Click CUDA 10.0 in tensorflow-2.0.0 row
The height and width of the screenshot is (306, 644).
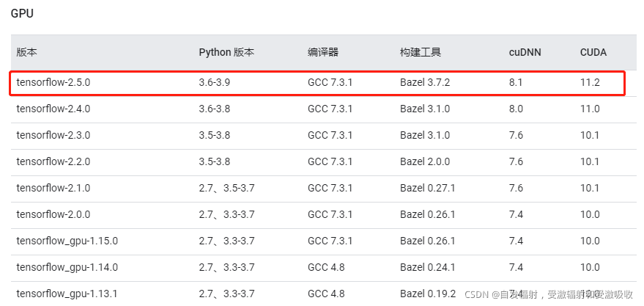tap(590, 214)
